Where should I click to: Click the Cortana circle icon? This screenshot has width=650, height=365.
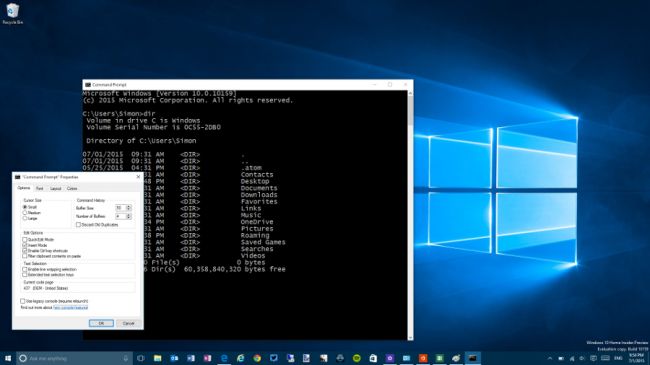coord(23,358)
